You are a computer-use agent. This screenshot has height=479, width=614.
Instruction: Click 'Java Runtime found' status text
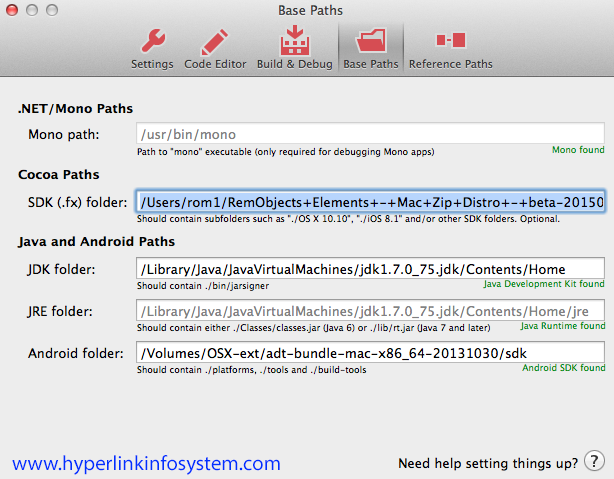563,326
